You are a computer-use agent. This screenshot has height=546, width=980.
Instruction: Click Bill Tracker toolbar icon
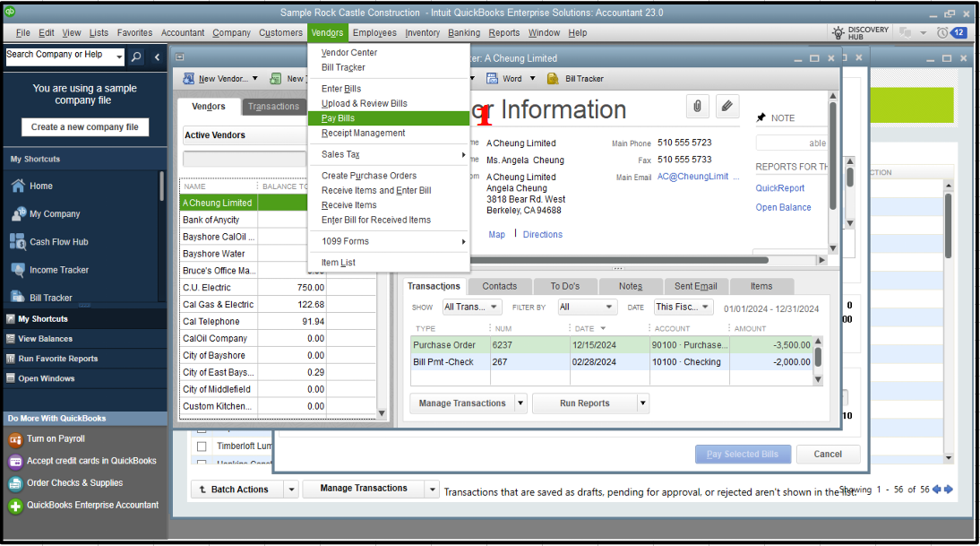tap(553, 79)
